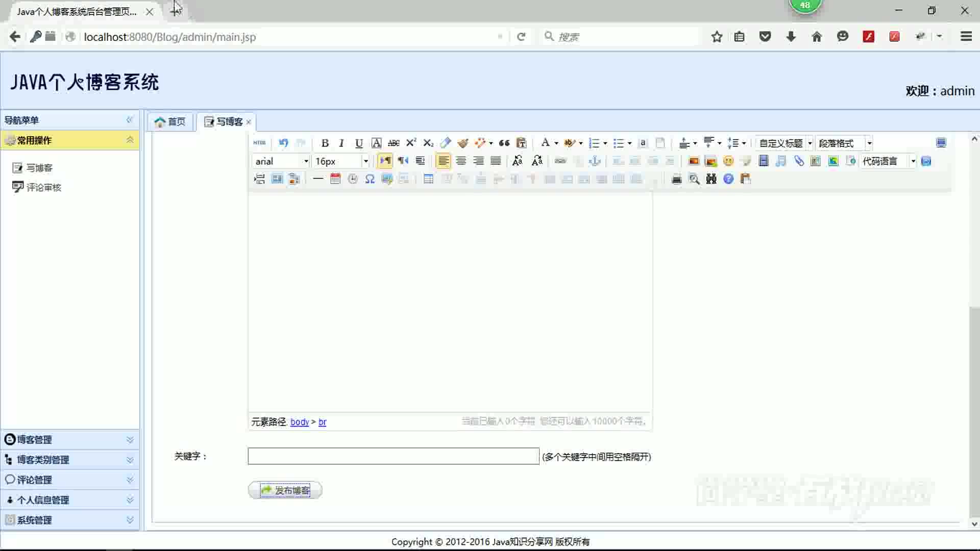Insert table icon

pyautogui.click(x=428, y=179)
